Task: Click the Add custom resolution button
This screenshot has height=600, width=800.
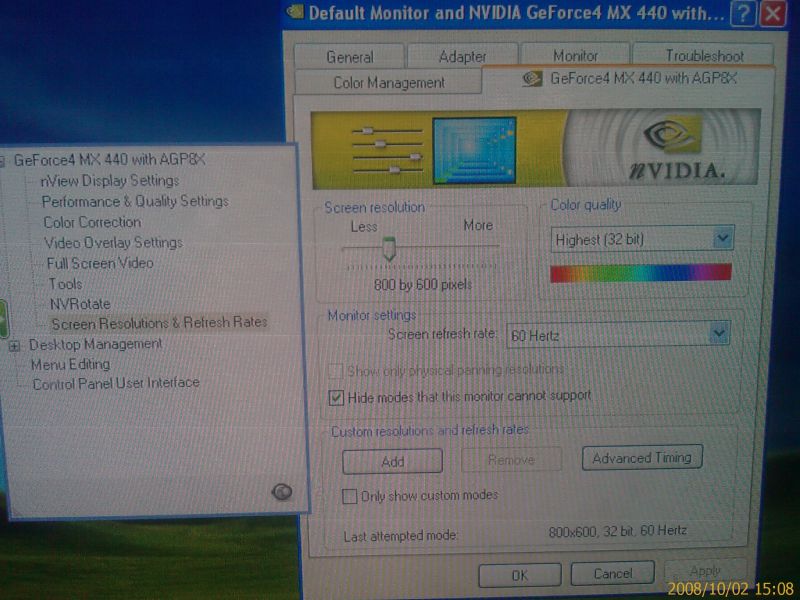Action: (392, 461)
